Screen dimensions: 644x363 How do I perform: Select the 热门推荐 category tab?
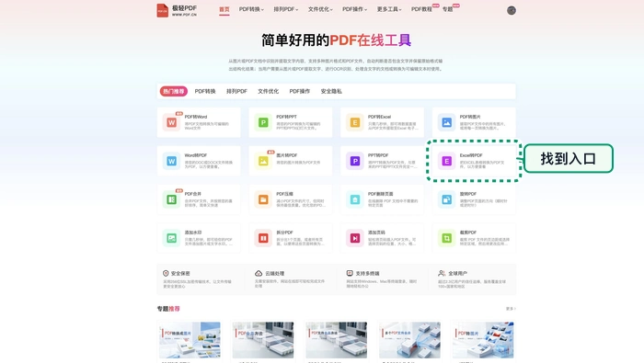click(174, 91)
